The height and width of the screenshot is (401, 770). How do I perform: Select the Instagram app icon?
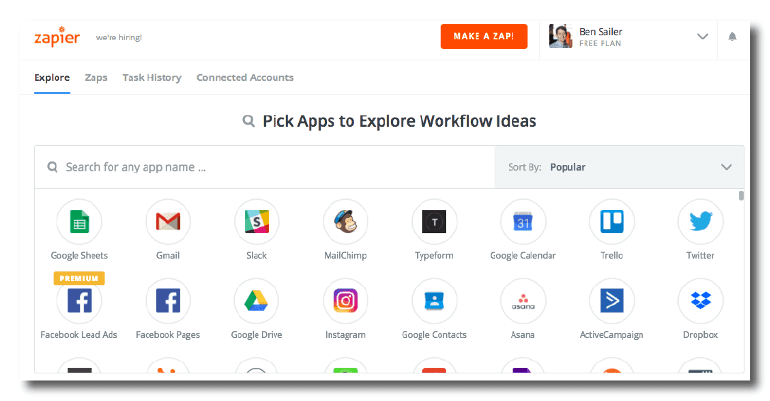pyautogui.click(x=346, y=301)
